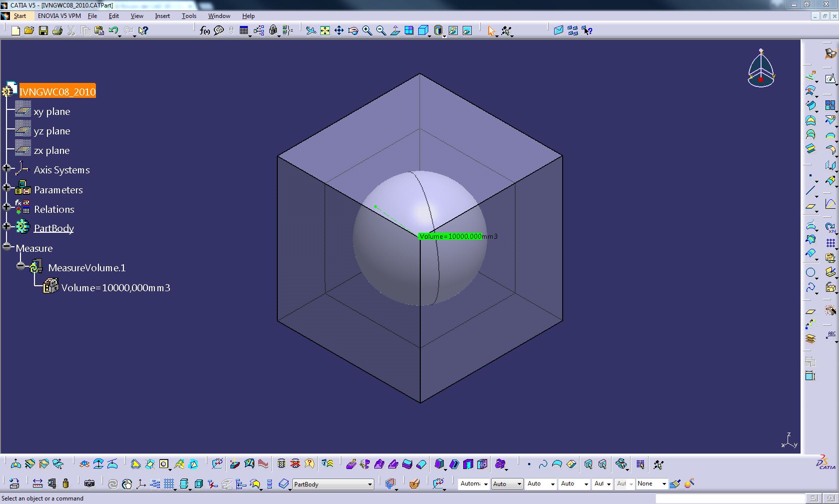Click the Paste clipboard icon

point(99,30)
